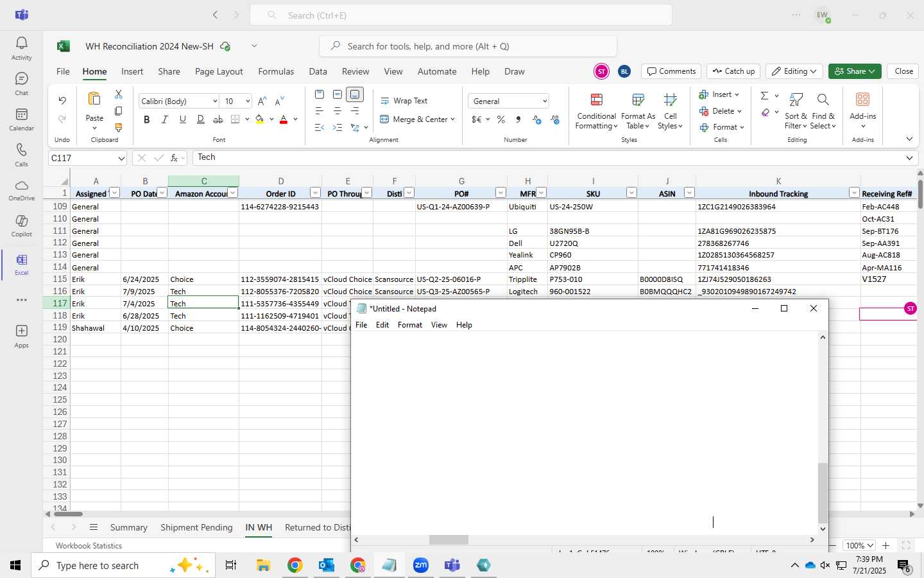Click the Undo icon in ribbon
Image resolution: width=924 pixels, height=578 pixels.
pos(62,100)
